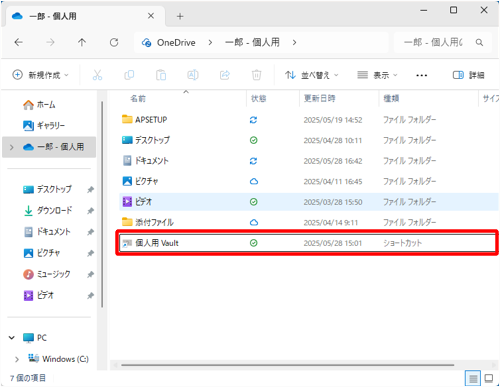Open pinned ドキュメント in navigation pane
The height and width of the screenshot is (387, 500).
(x=47, y=232)
